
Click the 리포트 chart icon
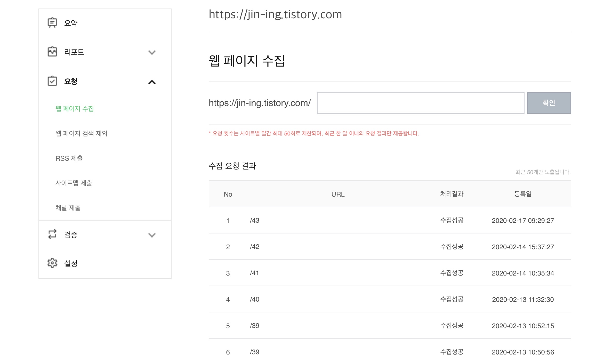pyautogui.click(x=52, y=52)
